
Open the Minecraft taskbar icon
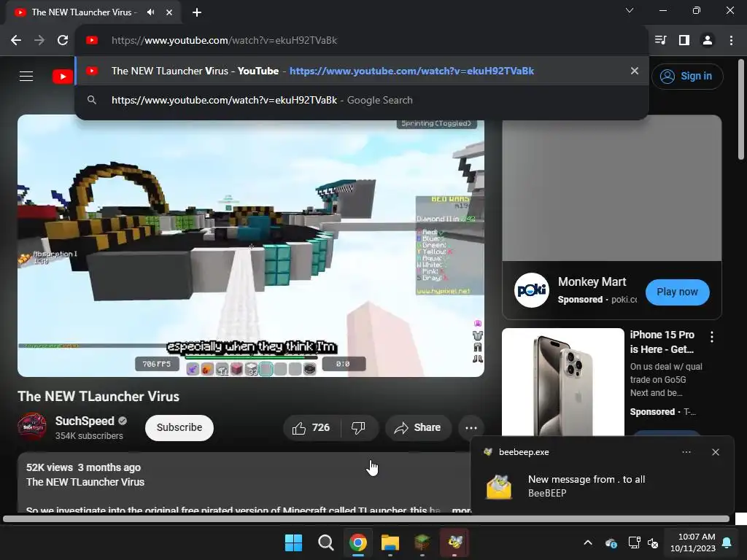(422, 542)
